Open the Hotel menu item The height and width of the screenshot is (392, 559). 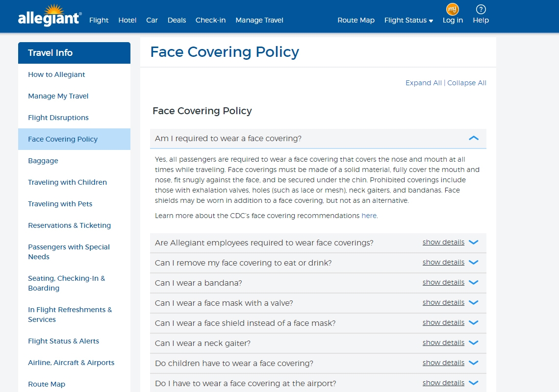pos(127,20)
